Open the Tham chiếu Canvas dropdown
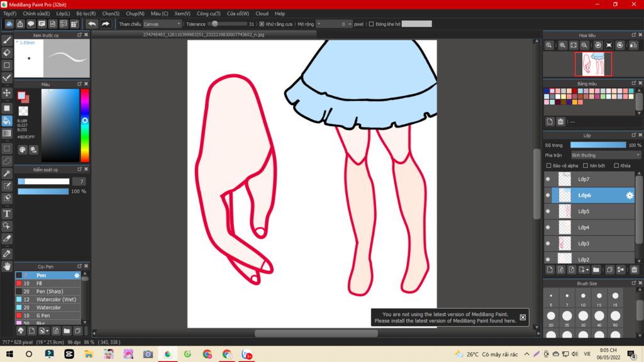The height and width of the screenshot is (362, 644). coord(162,25)
